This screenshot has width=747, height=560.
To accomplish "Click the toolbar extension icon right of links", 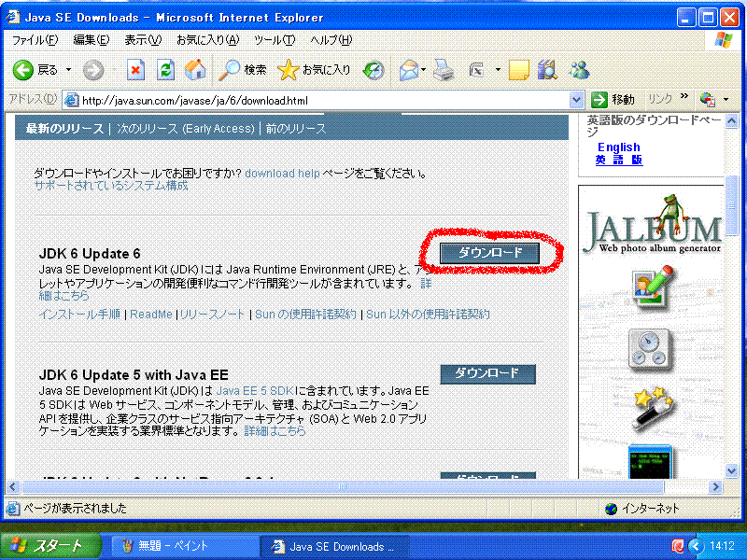I will 708,100.
